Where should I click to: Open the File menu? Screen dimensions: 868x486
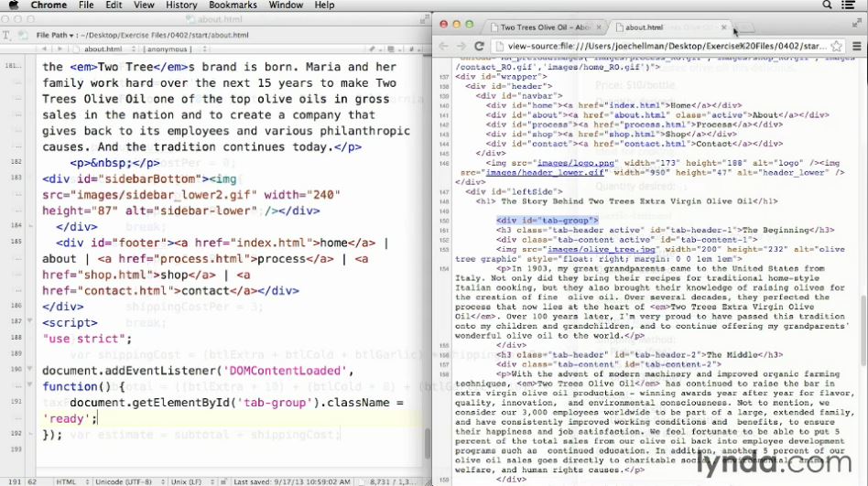86,5
